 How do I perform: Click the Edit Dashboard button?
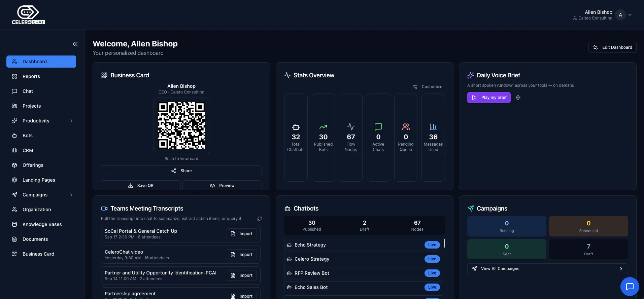pyautogui.click(x=612, y=47)
